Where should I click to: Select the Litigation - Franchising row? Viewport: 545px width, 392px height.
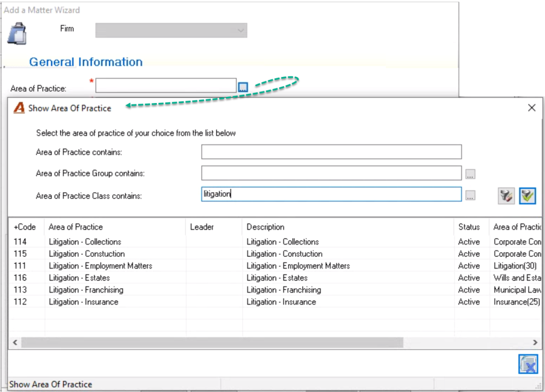coord(274,290)
